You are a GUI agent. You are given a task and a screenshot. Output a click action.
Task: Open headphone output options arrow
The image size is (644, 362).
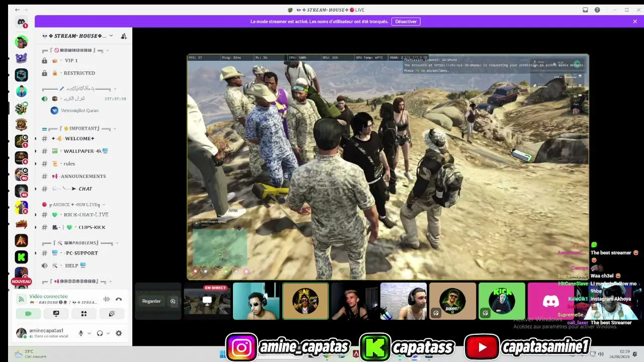pos(108,333)
